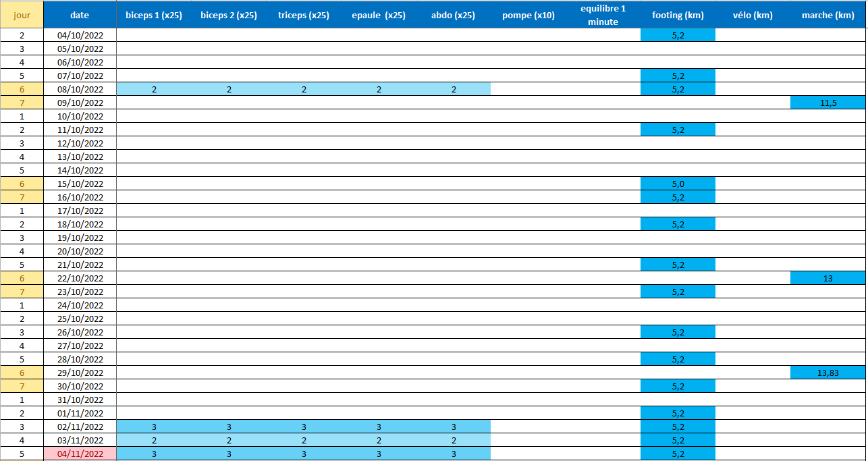Select the date cell 16/10/2022
This screenshot has width=868, height=461.
point(80,197)
